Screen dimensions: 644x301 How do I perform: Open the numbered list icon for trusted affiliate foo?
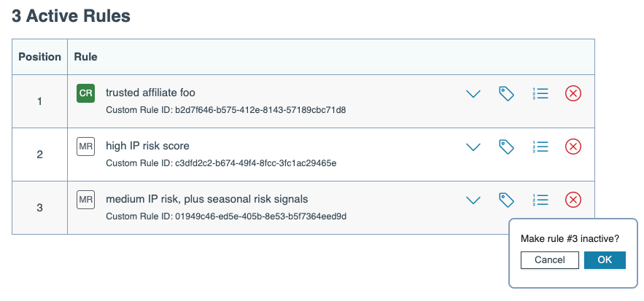[x=540, y=93]
